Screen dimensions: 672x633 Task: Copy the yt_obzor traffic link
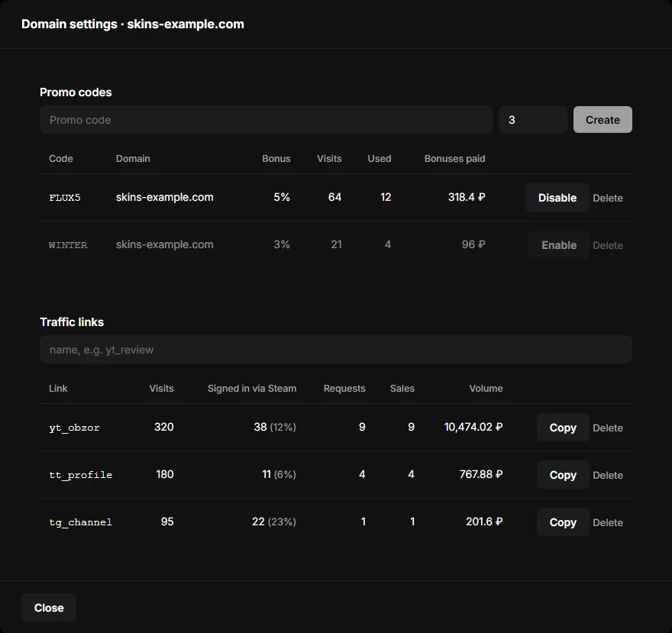point(563,428)
